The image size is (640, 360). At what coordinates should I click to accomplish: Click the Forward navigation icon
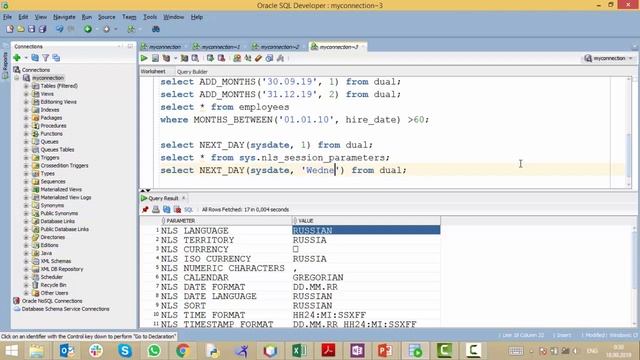click(x=107, y=29)
